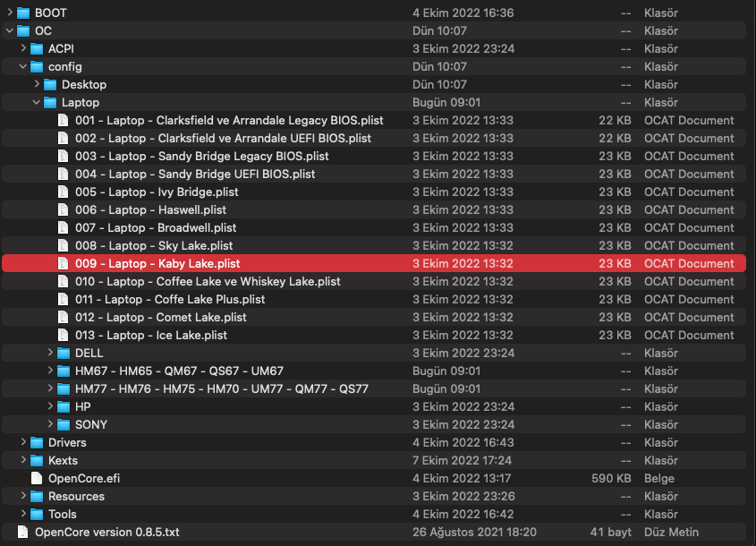Expand the HM67 - HM65 - QM67 folder

[50, 371]
